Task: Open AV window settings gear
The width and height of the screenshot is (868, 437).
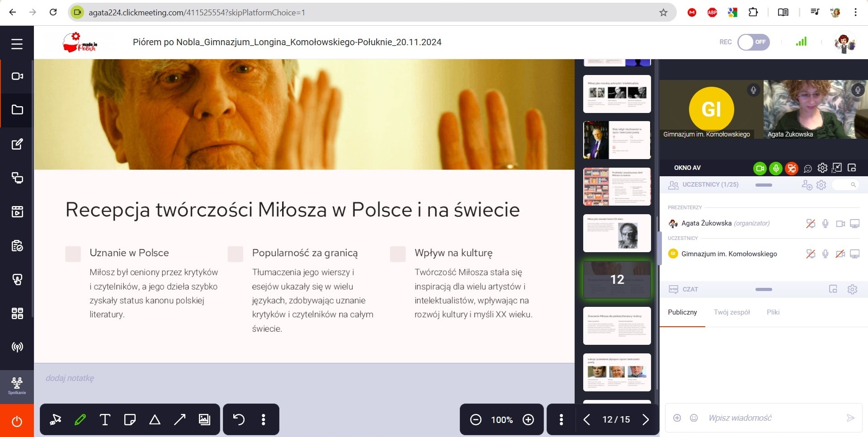Action: pyautogui.click(x=822, y=168)
